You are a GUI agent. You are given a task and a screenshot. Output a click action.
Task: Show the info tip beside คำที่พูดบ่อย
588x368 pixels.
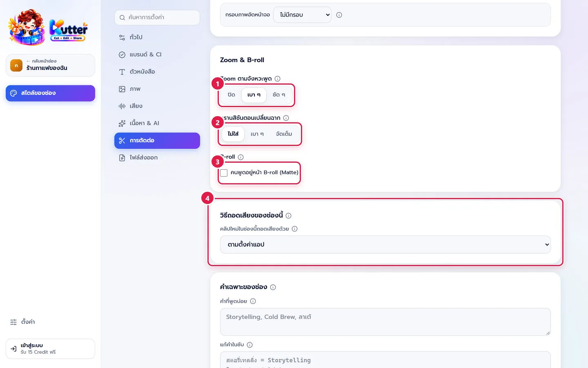click(253, 301)
